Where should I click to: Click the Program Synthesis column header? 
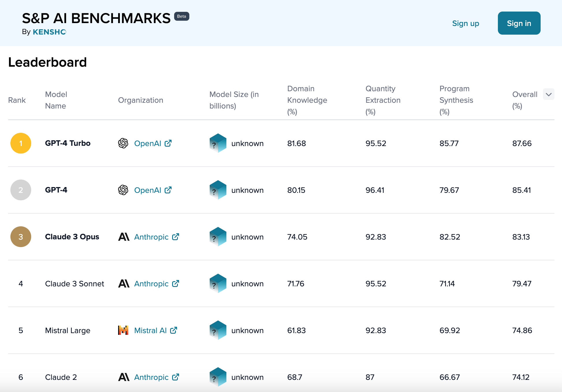tap(456, 100)
